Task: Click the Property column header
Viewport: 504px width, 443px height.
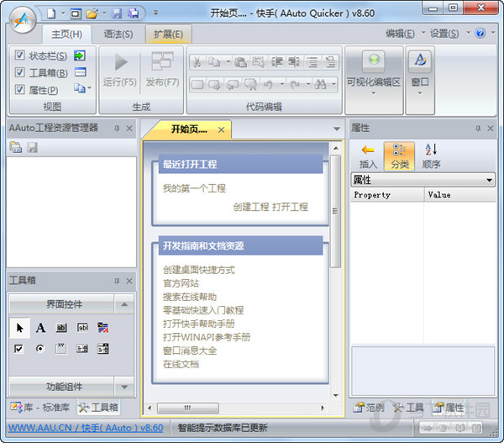Action: click(x=387, y=195)
